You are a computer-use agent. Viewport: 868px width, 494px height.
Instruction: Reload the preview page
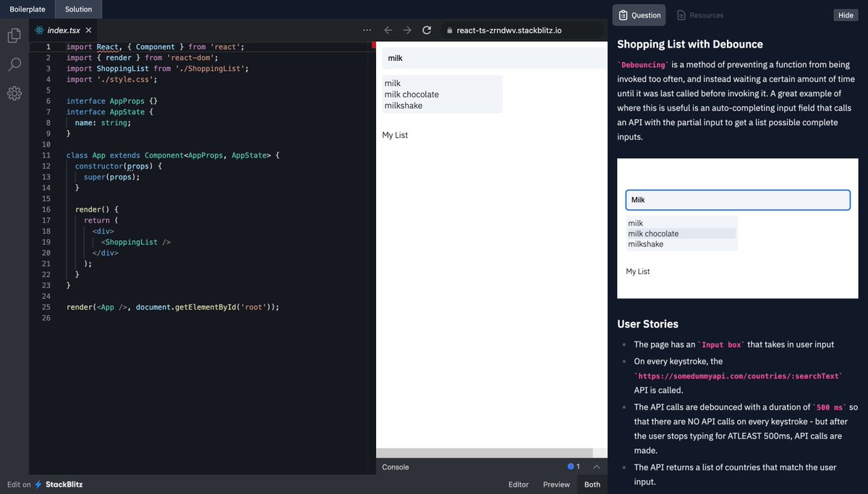(427, 30)
